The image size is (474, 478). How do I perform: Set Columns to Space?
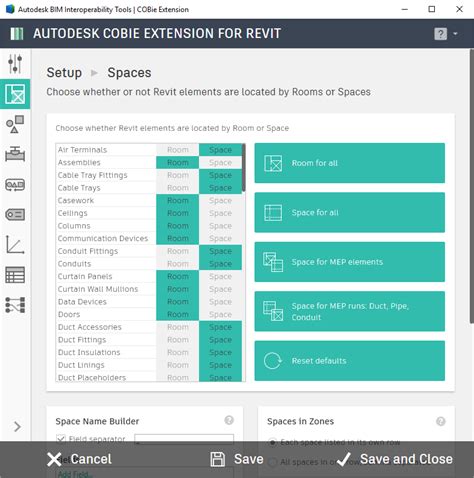pos(220,226)
